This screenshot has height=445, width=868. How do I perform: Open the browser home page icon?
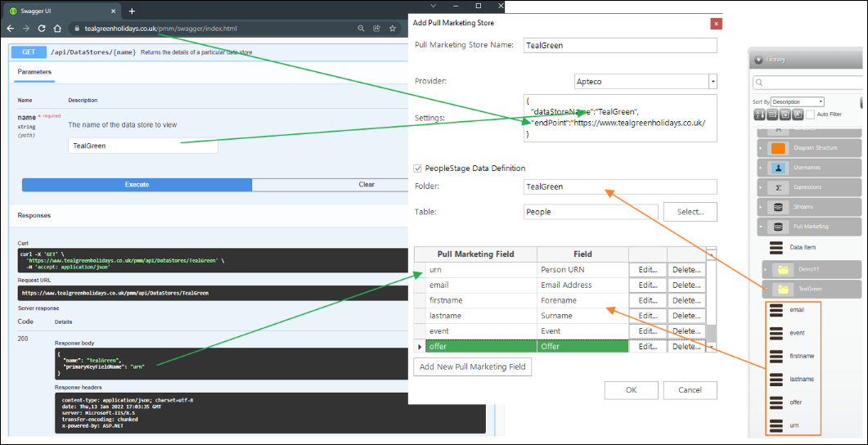(57, 29)
